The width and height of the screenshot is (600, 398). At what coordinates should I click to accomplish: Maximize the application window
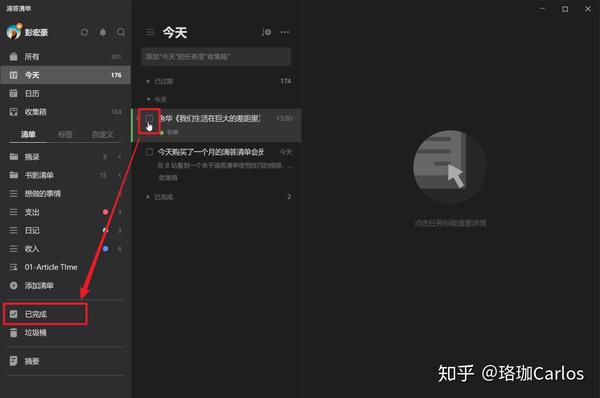click(x=565, y=9)
